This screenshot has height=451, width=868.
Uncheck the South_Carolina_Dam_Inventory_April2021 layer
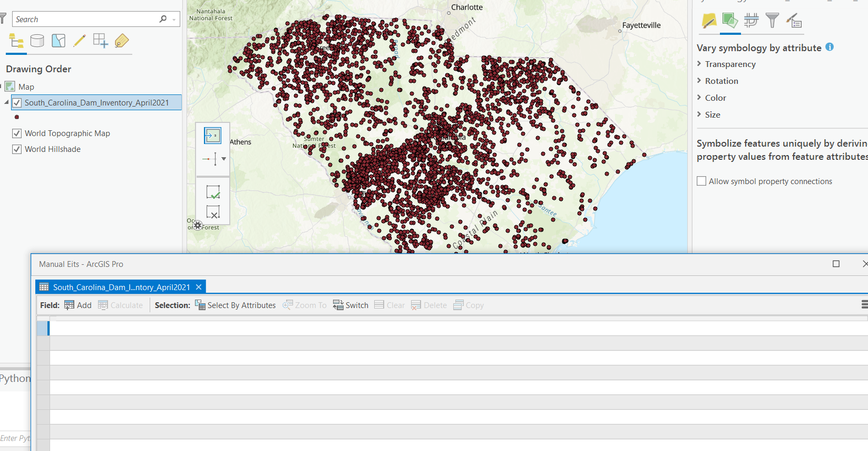(17, 103)
